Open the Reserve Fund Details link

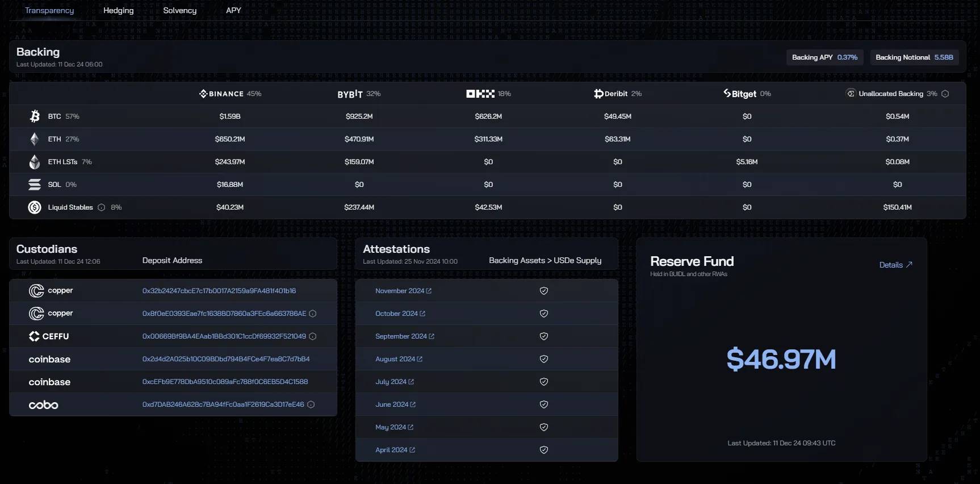895,265
